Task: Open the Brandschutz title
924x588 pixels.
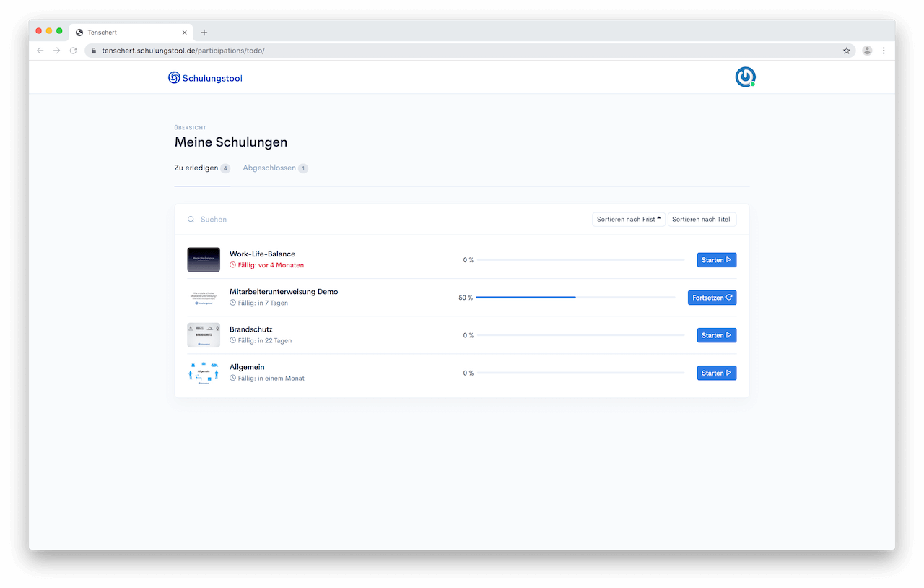Action: 250,329
